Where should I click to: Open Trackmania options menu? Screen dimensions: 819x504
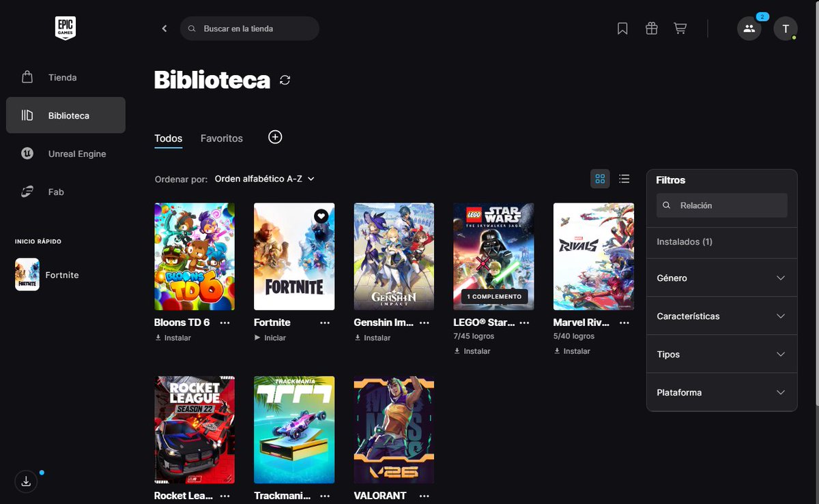(x=325, y=496)
